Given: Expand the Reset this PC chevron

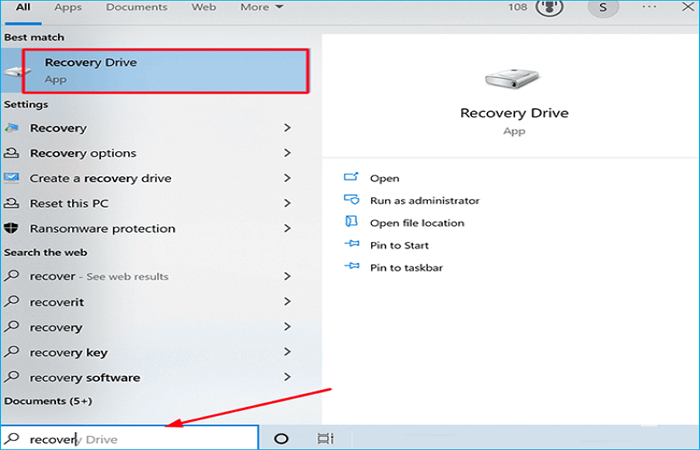Looking at the screenshot, I should coord(288,203).
